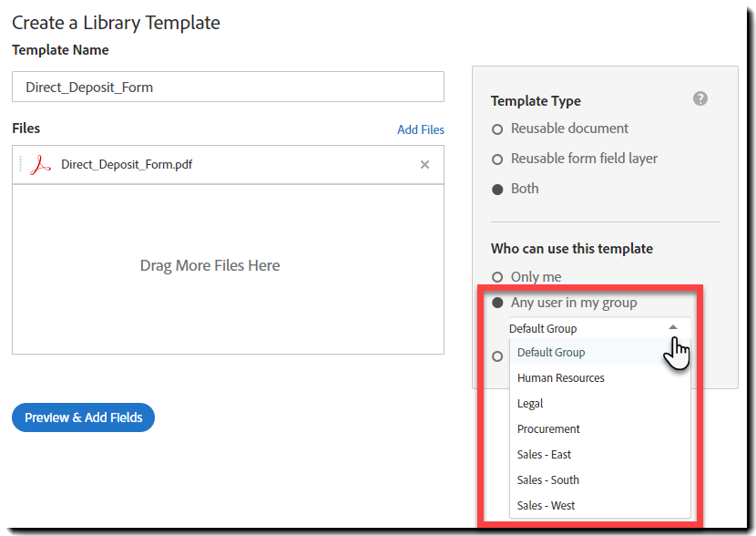Click the Template Type help question mark icon
This screenshot has height=536, width=756.
click(700, 98)
